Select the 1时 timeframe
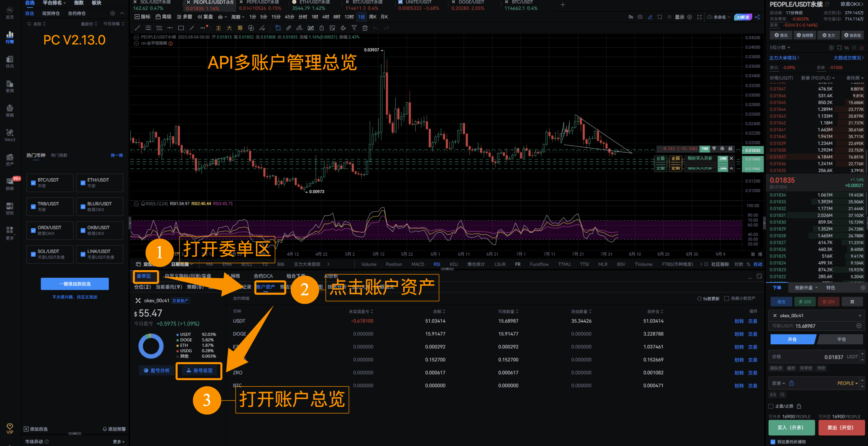Image resolution: width=868 pixels, height=446 pixels. tap(315, 17)
